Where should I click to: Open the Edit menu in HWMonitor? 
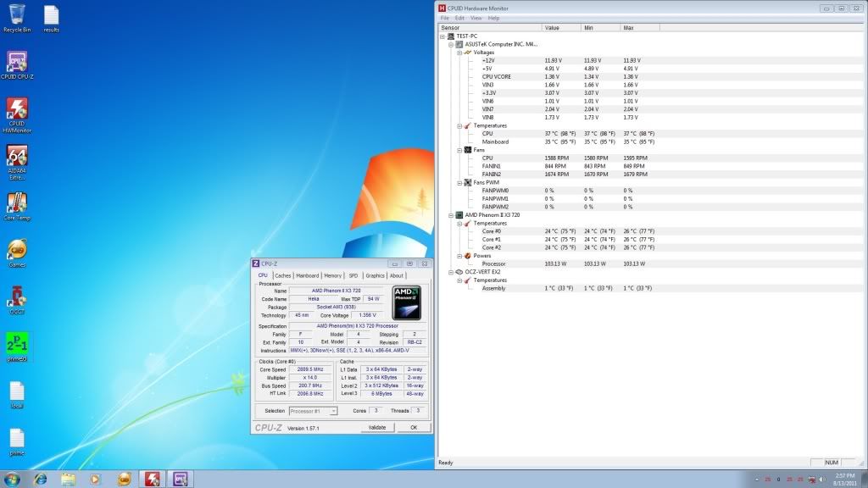pos(459,19)
